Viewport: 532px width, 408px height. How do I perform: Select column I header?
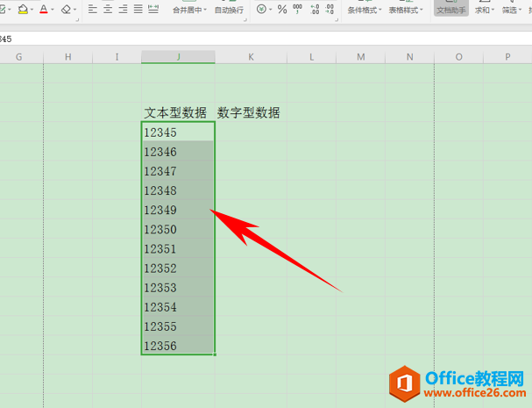tap(117, 57)
